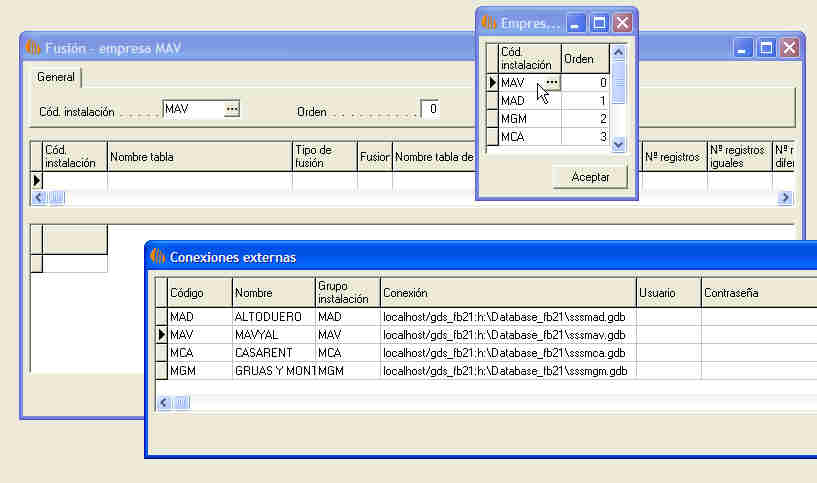
Task: Click right arrow of Fusión grid scrollbar
Action: coord(785,198)
